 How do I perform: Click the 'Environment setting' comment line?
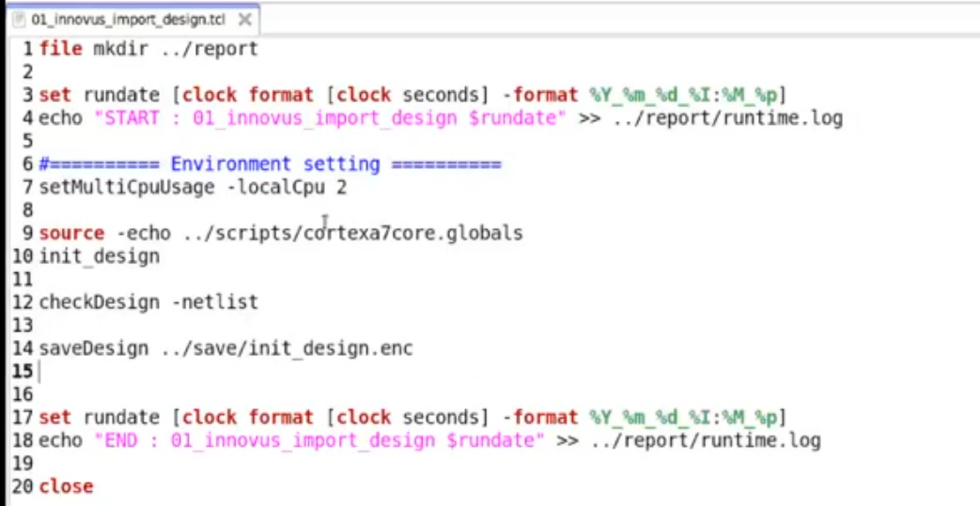[x=270, y=164]
